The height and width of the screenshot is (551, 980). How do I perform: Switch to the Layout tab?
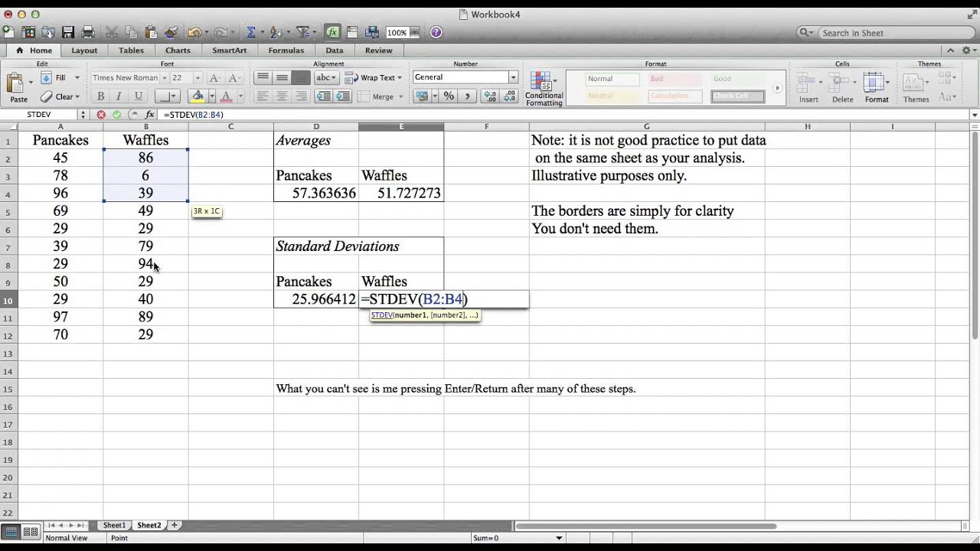click(x=84, y=51)
